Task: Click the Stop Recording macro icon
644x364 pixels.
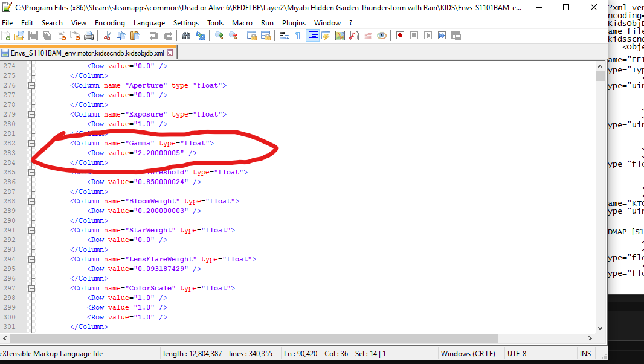Action: 414,36
